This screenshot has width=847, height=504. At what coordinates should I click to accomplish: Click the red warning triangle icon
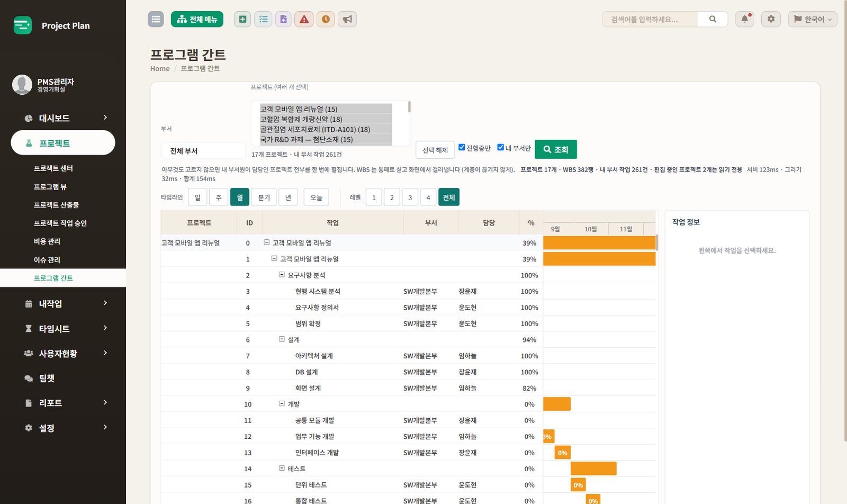pyautogui.click(x=304, y=19)
